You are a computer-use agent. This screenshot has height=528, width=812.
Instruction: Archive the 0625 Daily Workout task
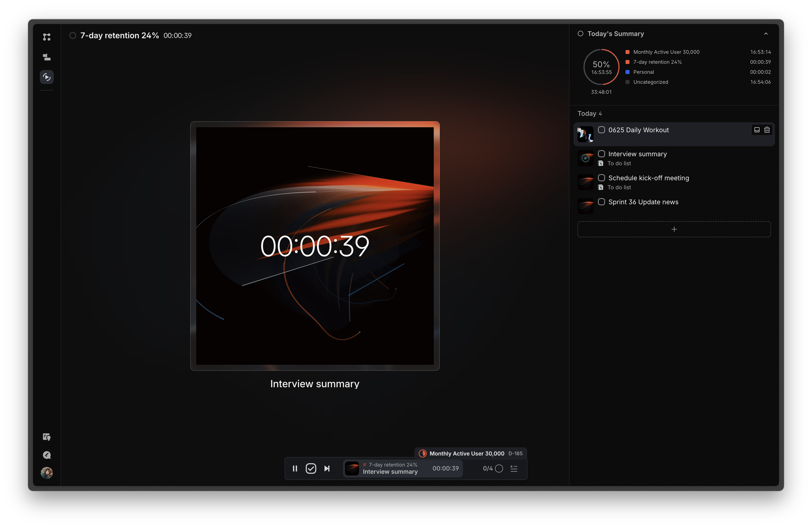757,130
